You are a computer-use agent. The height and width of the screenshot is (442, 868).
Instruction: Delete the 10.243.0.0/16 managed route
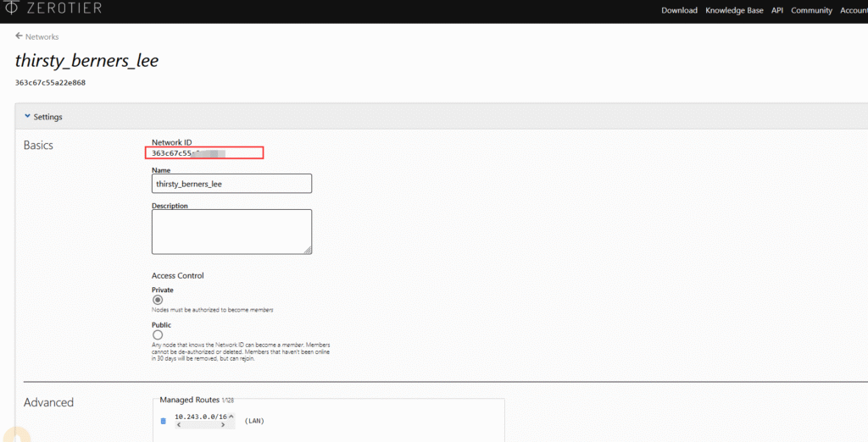[163, 421]
